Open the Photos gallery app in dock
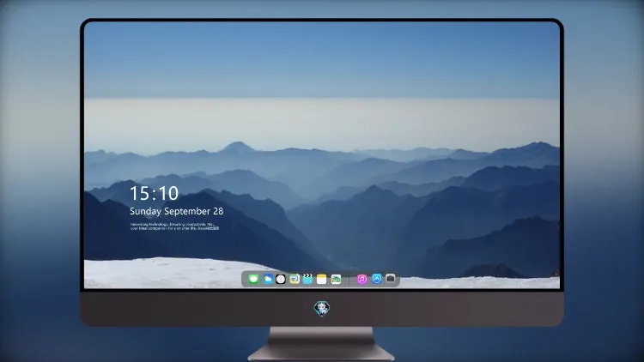This screenshot has height=362, width=644. pos(336,280)
